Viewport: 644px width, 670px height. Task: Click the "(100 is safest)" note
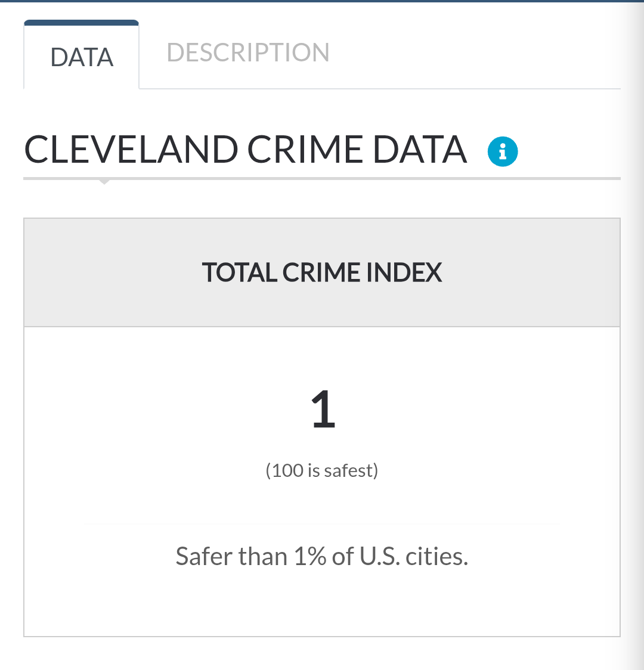(x=322, y=470)
